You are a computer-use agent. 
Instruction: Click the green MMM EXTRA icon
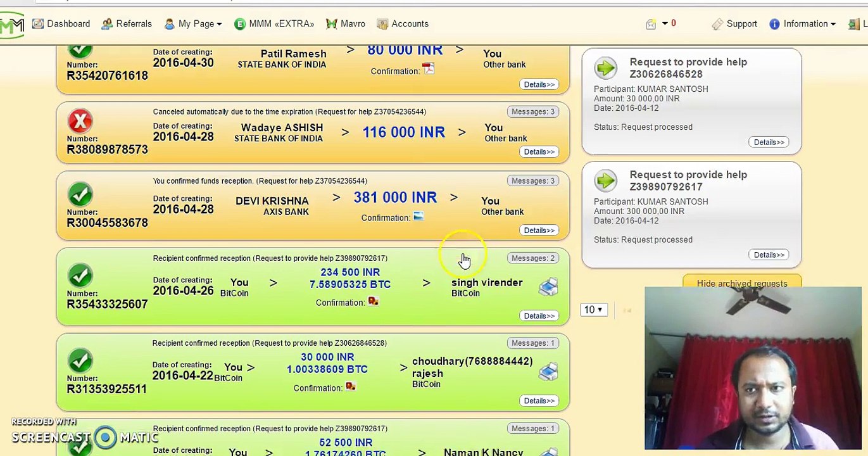239,24
